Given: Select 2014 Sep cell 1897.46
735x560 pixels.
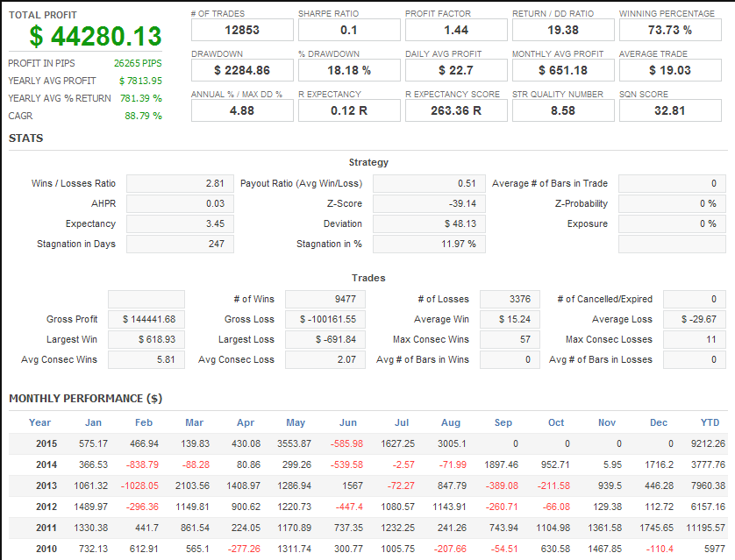Looking at the screenshot, I should (x=501, y=464).
